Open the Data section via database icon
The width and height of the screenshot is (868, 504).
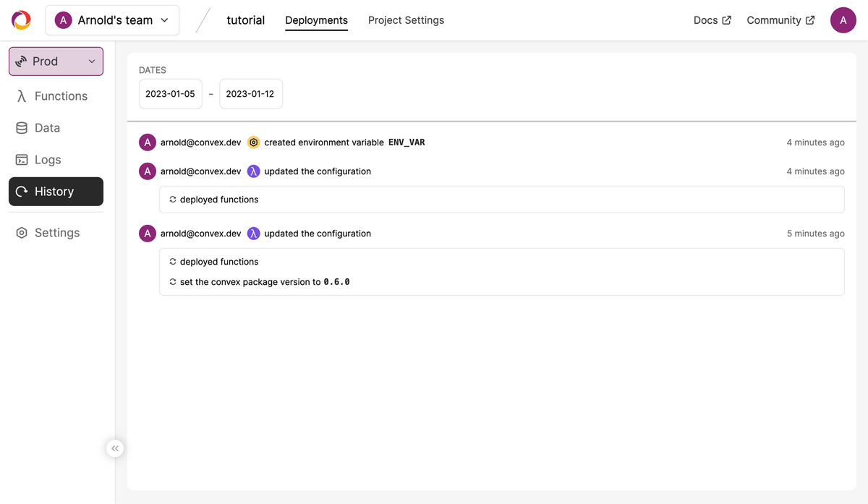pos(22,127)
